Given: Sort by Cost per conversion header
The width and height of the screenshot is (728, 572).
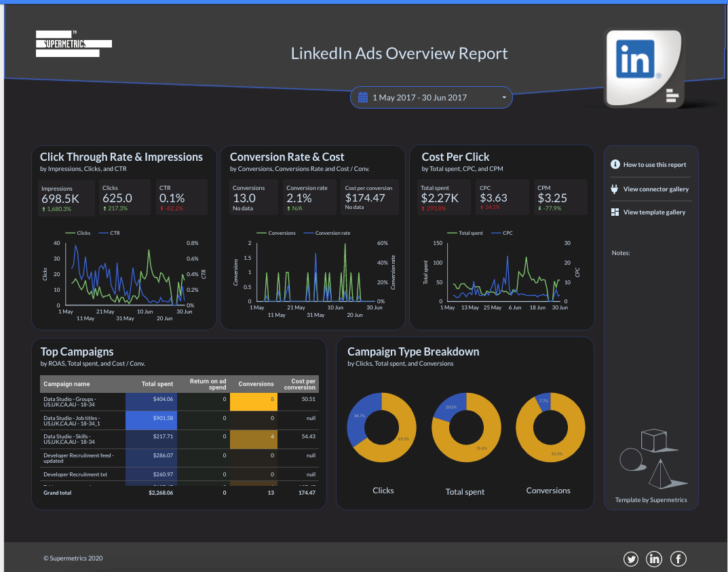Looking at the screenshot, I should (x=300, y=384).
